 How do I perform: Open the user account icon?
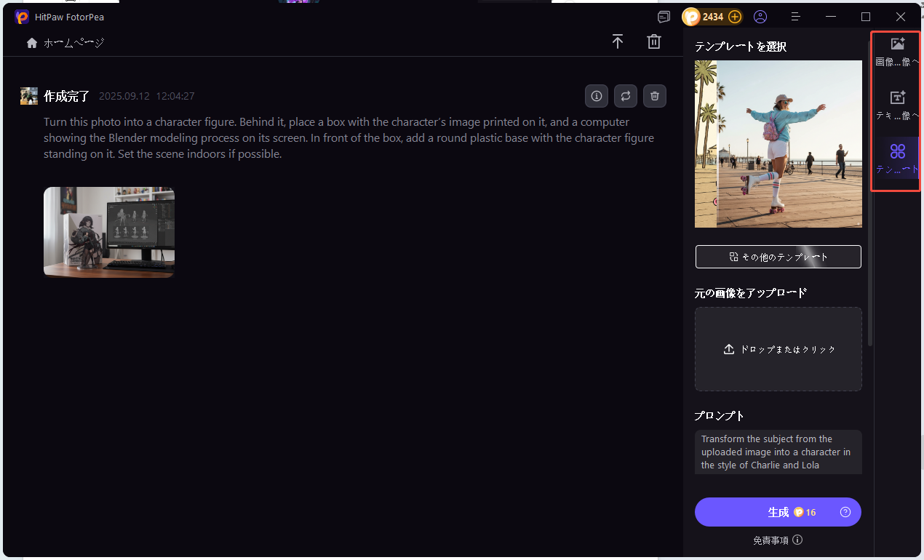point(760,17)
